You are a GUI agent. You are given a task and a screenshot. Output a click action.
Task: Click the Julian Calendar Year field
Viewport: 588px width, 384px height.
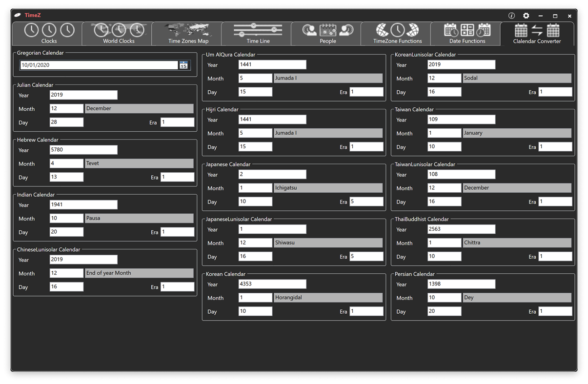[x=83, y=95]
